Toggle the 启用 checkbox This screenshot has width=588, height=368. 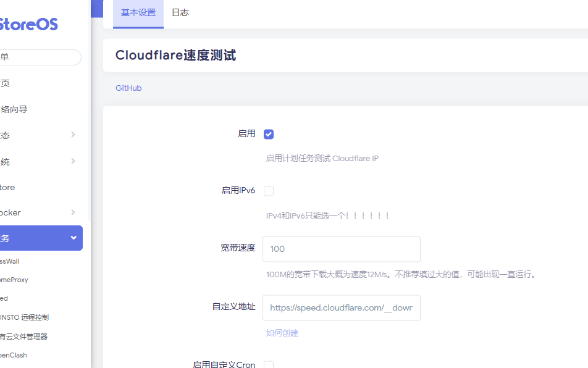269,134
